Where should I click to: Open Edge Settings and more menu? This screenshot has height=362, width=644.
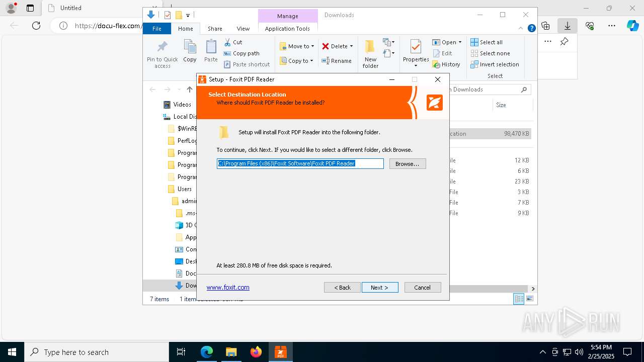612,26
